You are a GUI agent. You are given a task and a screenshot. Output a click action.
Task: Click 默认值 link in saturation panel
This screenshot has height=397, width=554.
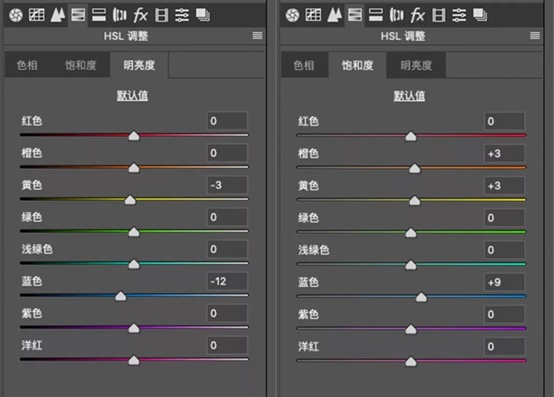coord(409,96)
